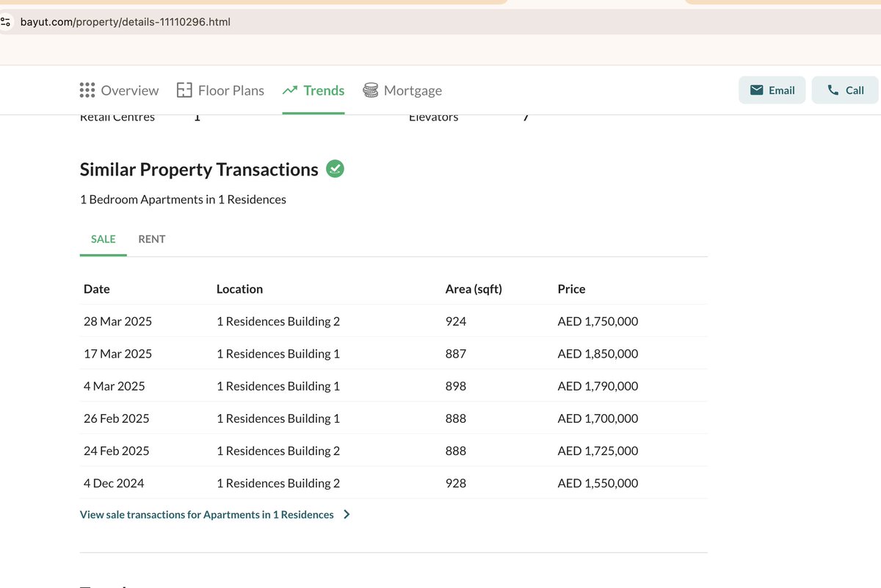Screen dimensions: 881x588
Task: Click the Date column header
Action: [x=97, y=289]
